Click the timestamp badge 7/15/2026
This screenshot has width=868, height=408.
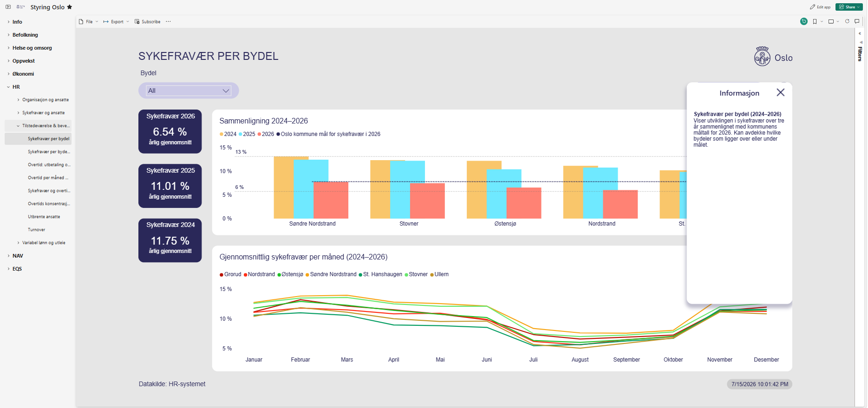pyautogui.click(x=760, y=384)
